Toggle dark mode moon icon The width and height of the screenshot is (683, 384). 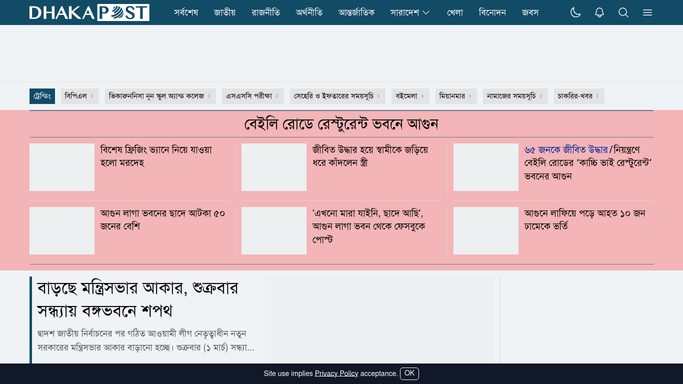(x=575, y=13)
